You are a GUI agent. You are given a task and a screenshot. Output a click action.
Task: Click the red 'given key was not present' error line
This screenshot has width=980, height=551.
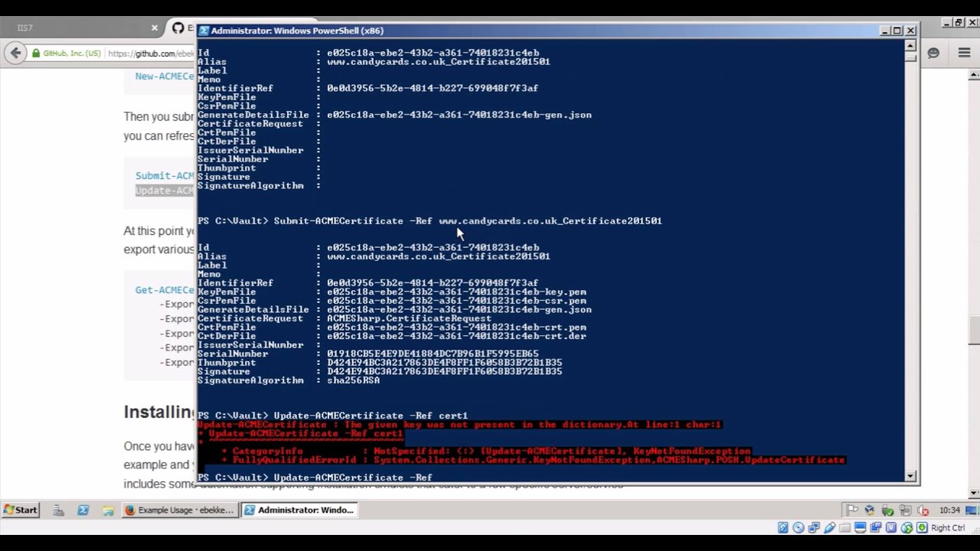pos(459,425)
